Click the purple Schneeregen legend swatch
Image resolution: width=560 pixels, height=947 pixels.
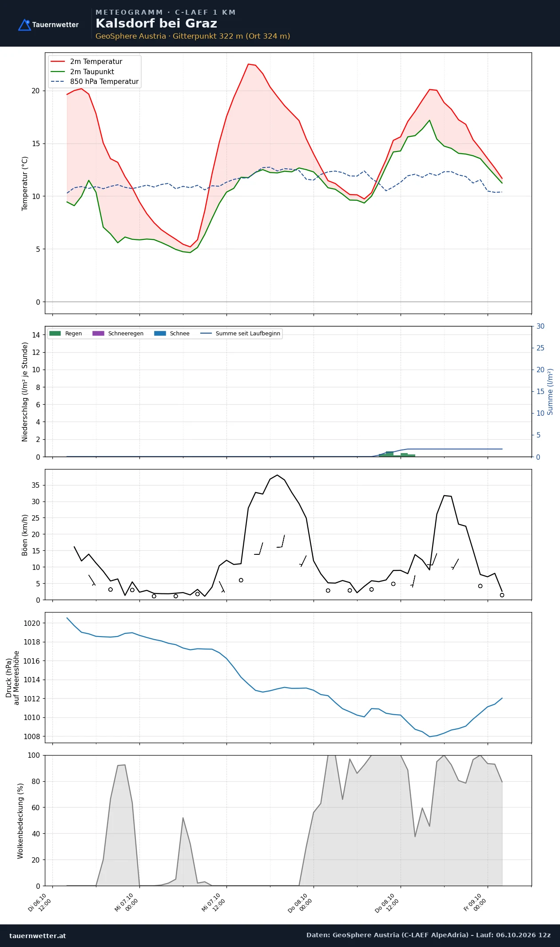pos(98,334)
